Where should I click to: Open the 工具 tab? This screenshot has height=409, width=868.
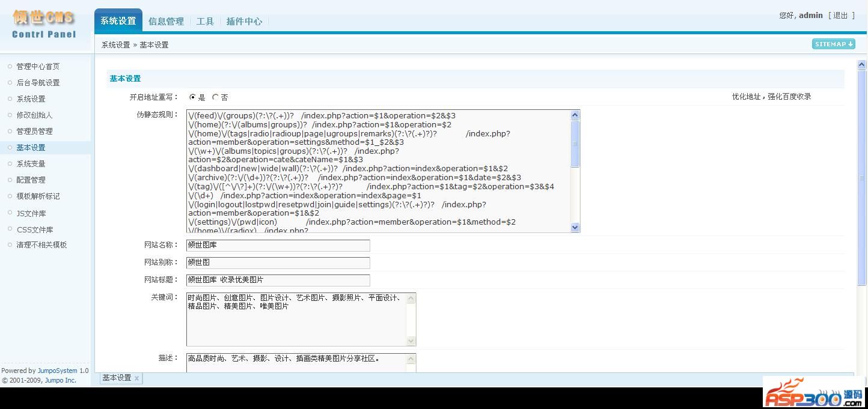coord(205,22)
